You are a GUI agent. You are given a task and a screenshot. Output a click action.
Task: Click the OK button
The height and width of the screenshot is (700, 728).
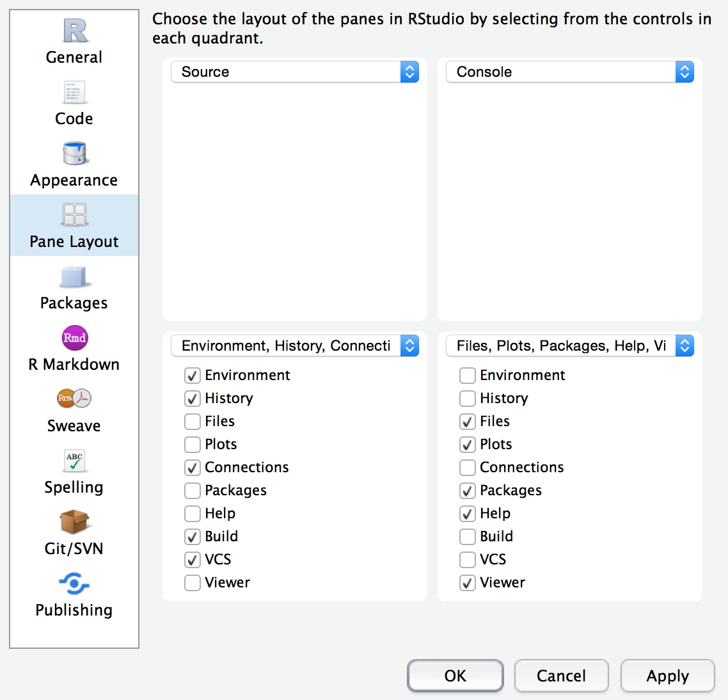click(455, 676)
